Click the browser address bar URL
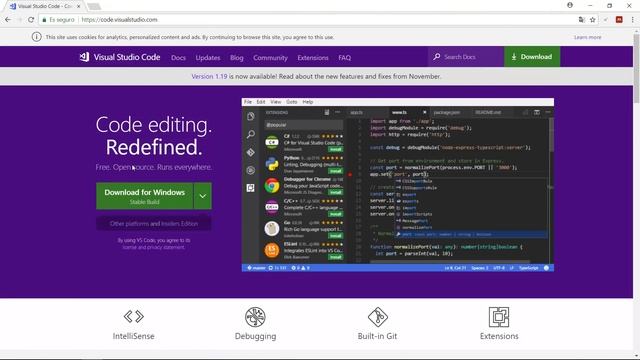 click(x=119, y=20)
